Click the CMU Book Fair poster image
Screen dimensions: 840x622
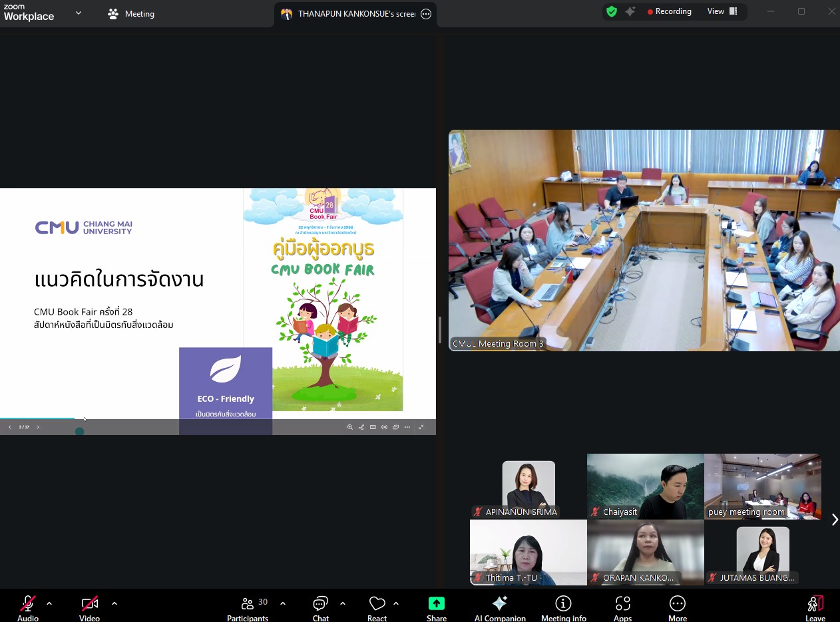coord(323,300)
